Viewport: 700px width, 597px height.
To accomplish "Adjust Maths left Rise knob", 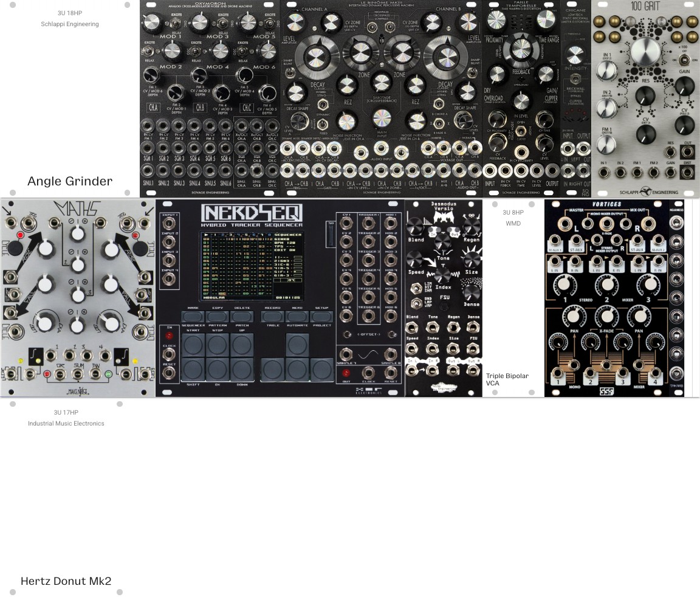I will click(46, 248).
